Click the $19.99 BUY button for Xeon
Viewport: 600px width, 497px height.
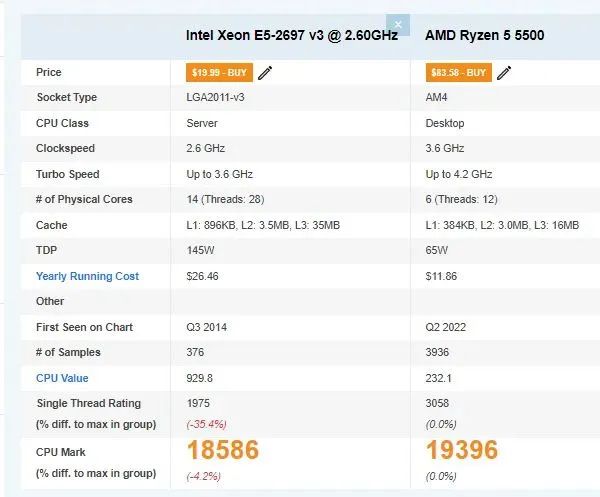click(x=219, y=72)
